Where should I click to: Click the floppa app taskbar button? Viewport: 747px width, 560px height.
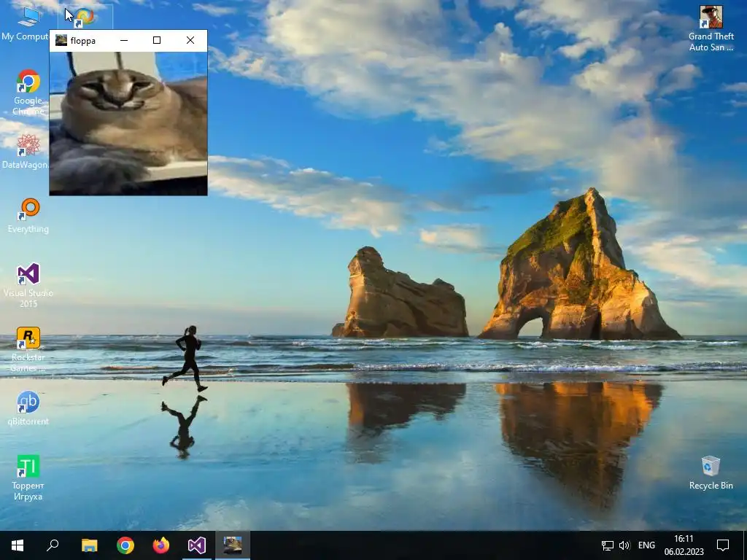point(233,545)
